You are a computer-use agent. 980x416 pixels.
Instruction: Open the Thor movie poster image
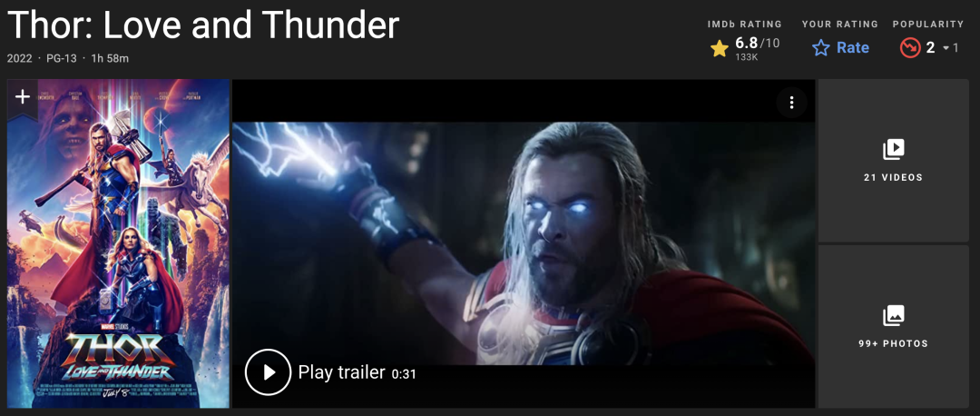118,244
